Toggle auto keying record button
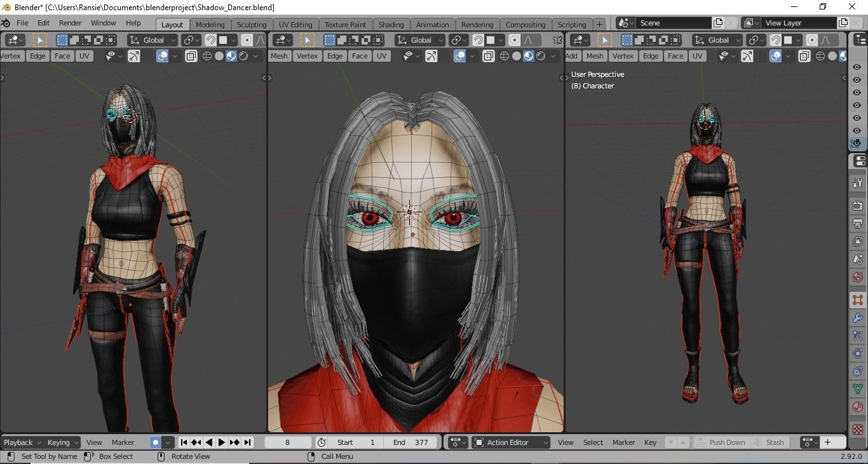 click(x=155, y=442)
